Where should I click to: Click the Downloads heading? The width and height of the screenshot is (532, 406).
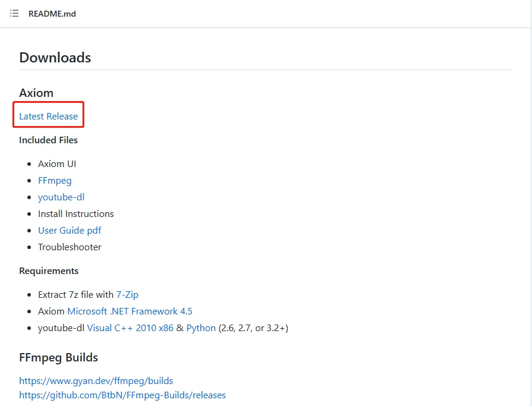tap(55, 58)
